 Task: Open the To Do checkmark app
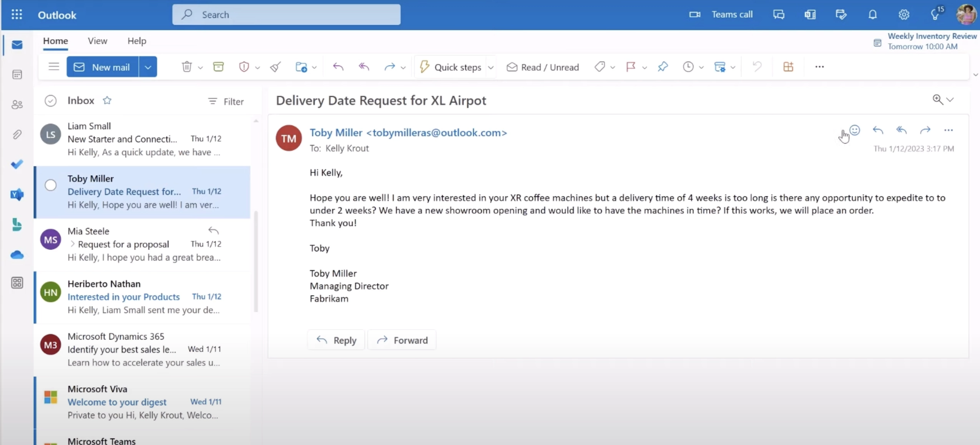(x=17, y=164)
